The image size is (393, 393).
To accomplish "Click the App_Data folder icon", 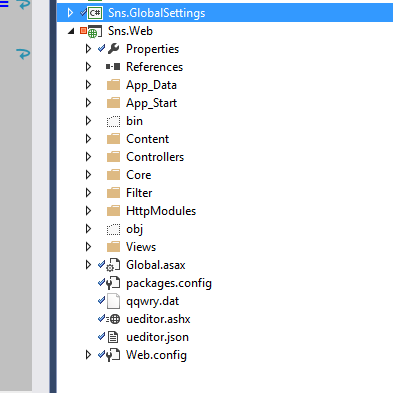I will click(x=113, y=85).
